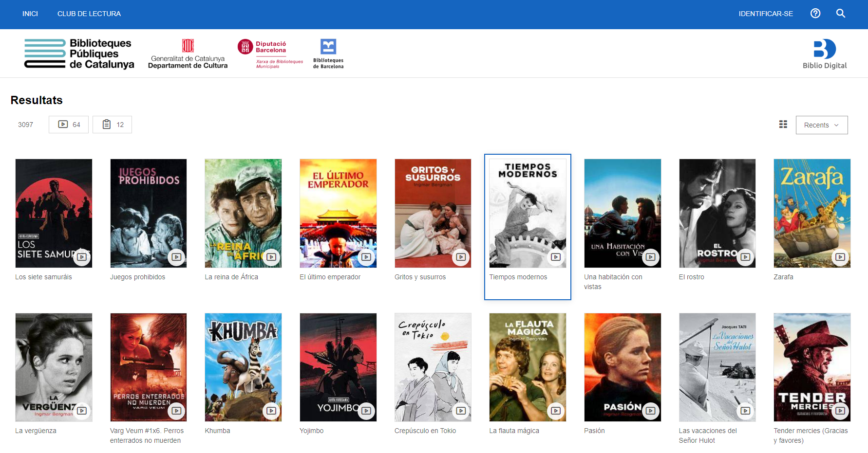Open Una habitación con vistas title link

coord(613,282)
